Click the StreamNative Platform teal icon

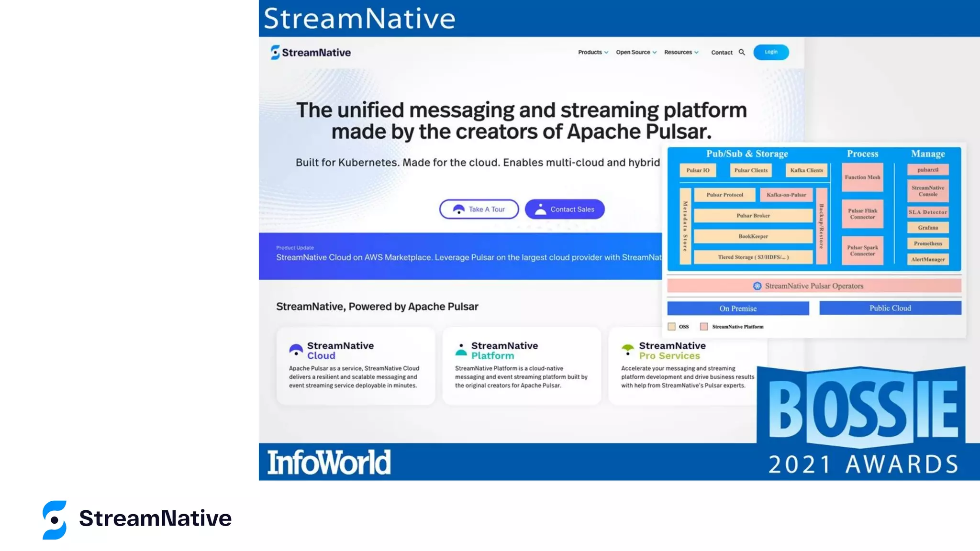461,350
